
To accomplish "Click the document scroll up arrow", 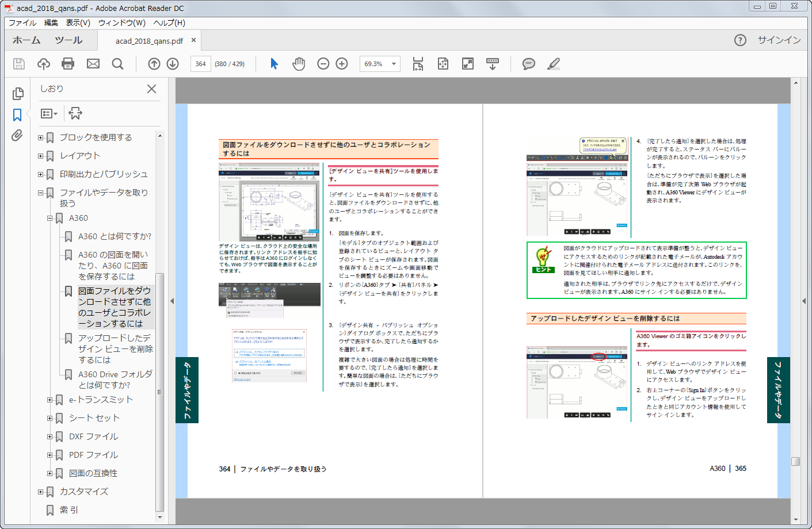I will (795, 83).
